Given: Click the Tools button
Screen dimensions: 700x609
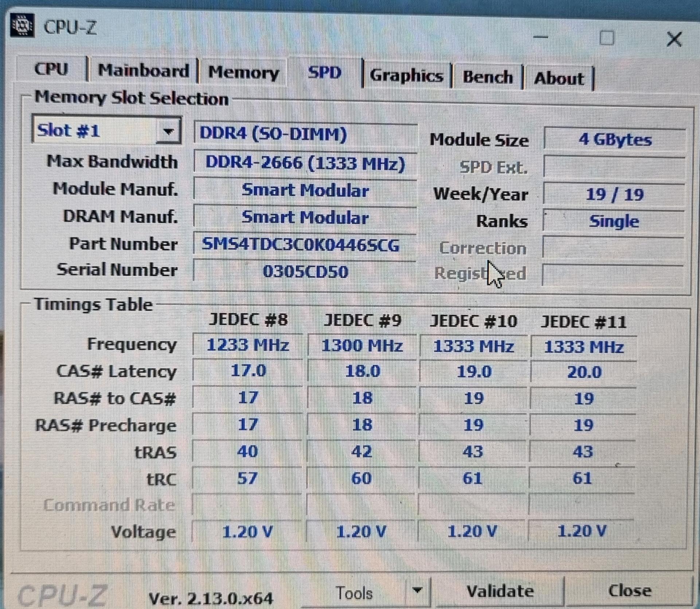Looking at the screenshot, I should click(354, 593).
